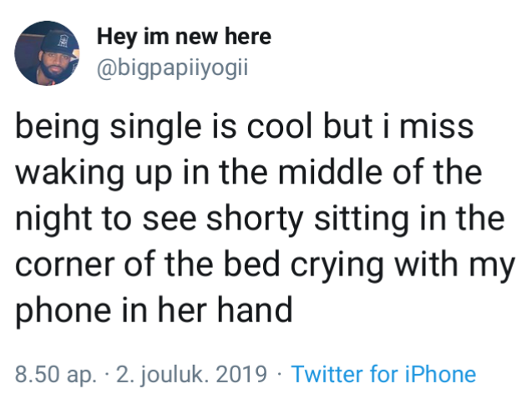Image resolution: width=532 pixels, height=399 pixels.
Task: Open the profile picture avatar
Action: click(48, 53)
